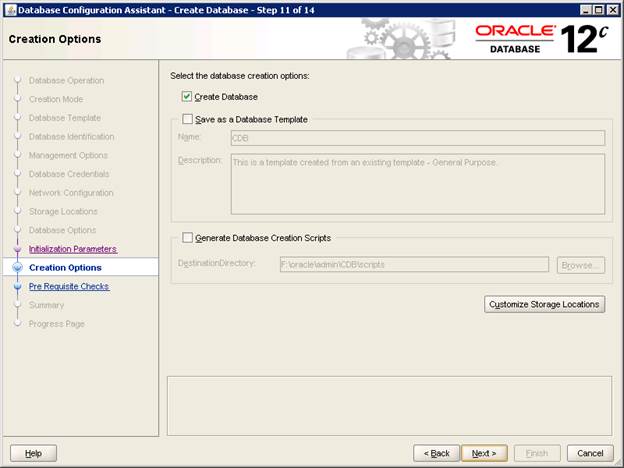624x468 pixels.
Task: Click the Destination Directory path field
Action: [389, 265]
